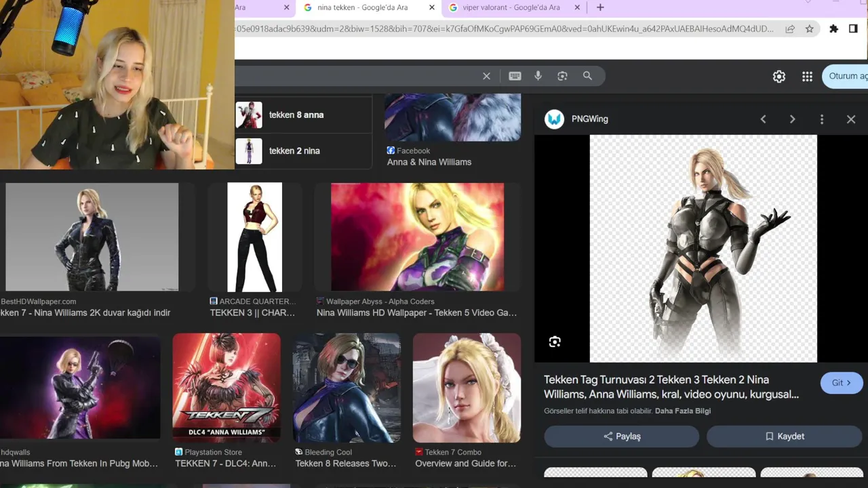868x488 pixels.
Task: Open the ARCADE QUARTER Tekken 3 thumbnail
Action: (x=254, y=237)
